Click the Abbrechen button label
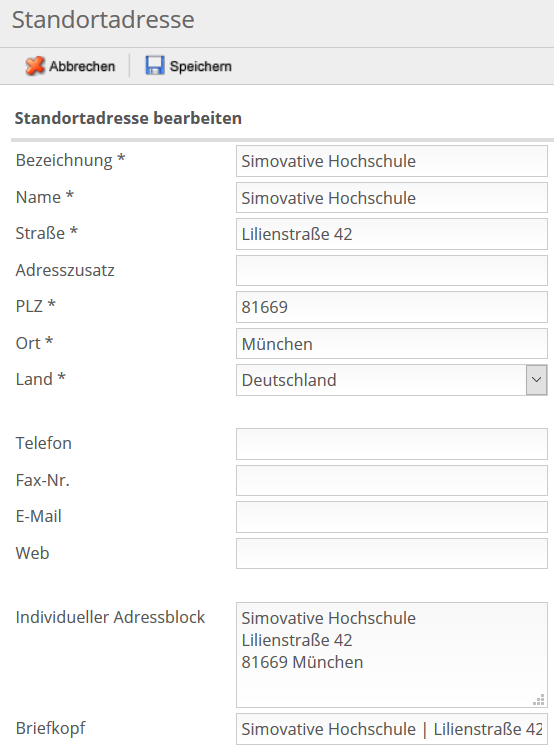554x751 pixels. [x=82, y=66]
